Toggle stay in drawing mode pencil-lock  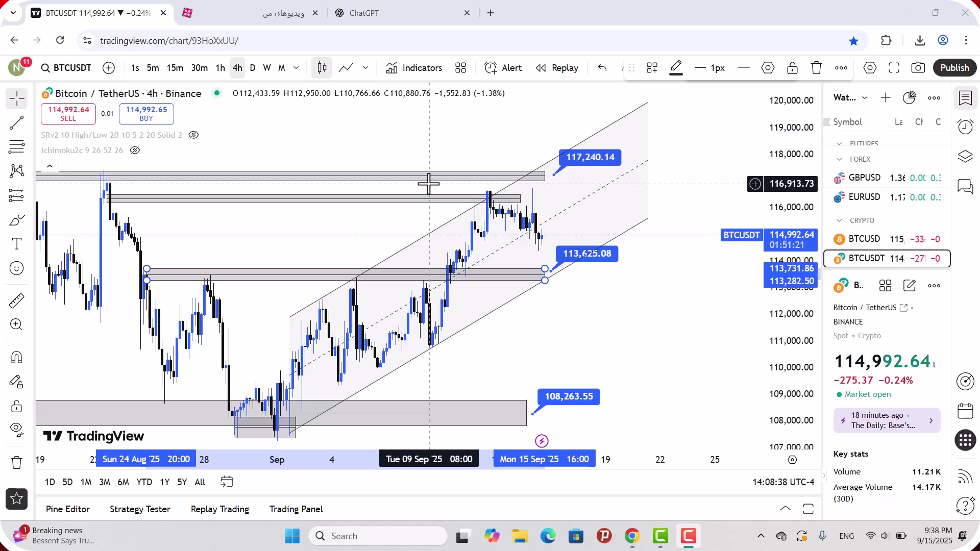pyautogui.click(x=16, y=382)
